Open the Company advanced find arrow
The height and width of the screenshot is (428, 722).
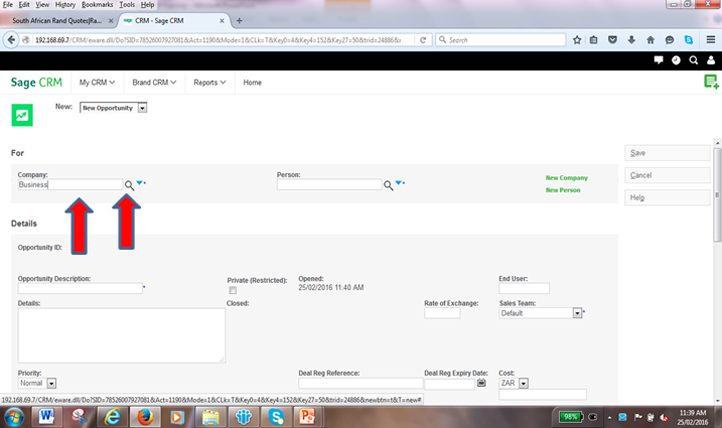point(140,183)
